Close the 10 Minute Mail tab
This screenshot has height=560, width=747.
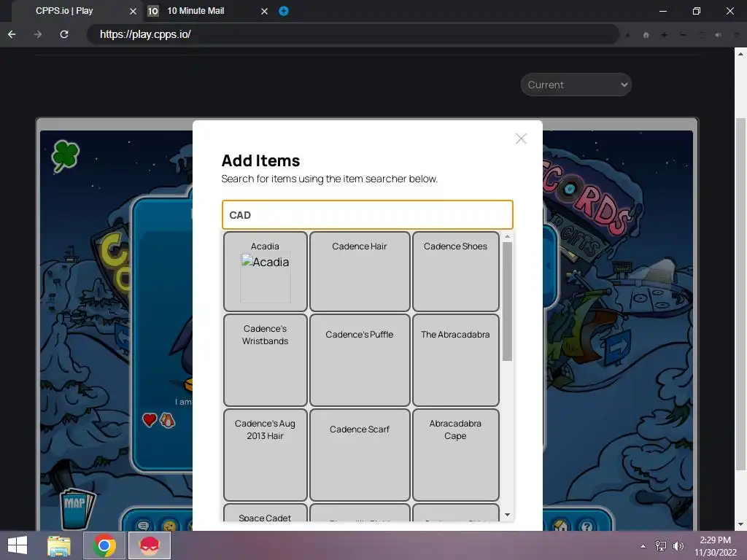point(264,11)
